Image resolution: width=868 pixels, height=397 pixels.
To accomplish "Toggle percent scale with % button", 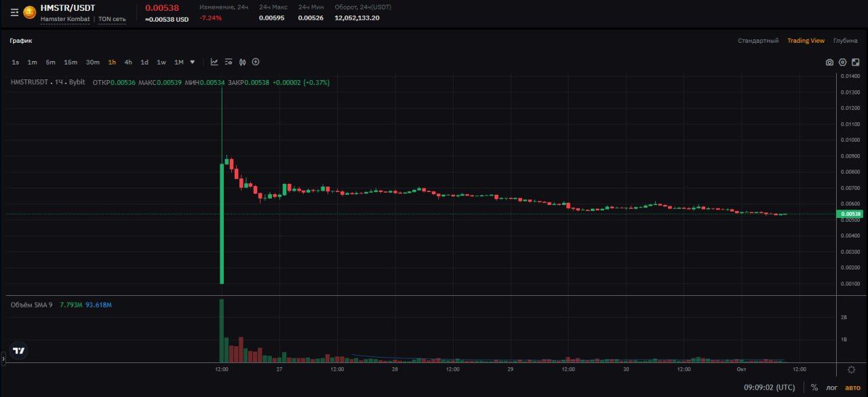I will pos(814,387).
